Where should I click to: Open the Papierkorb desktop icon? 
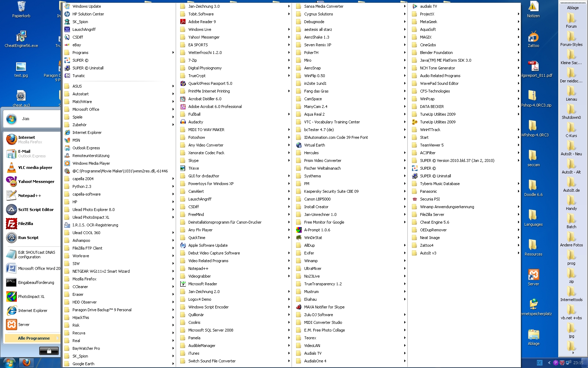tap(21, 9)
